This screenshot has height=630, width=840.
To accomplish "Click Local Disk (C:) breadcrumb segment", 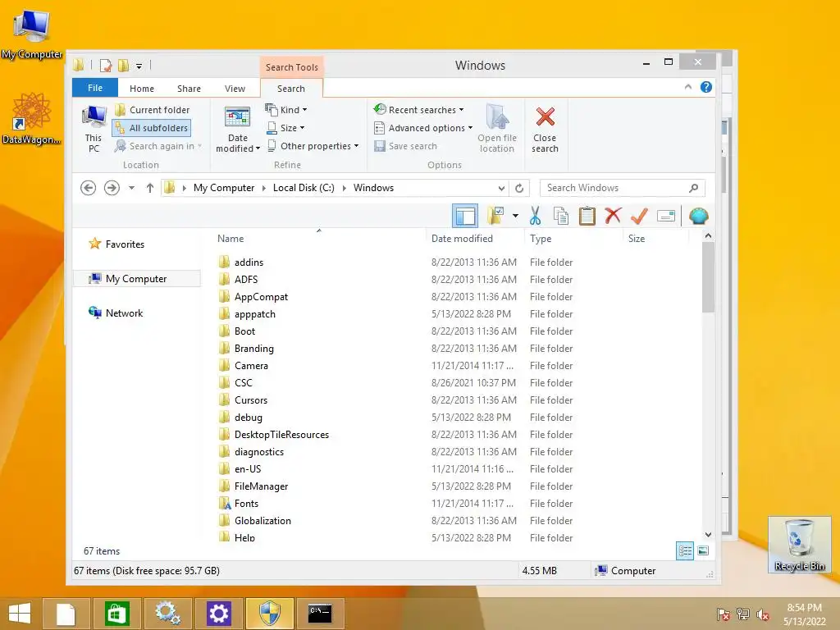I will point(304,188).
